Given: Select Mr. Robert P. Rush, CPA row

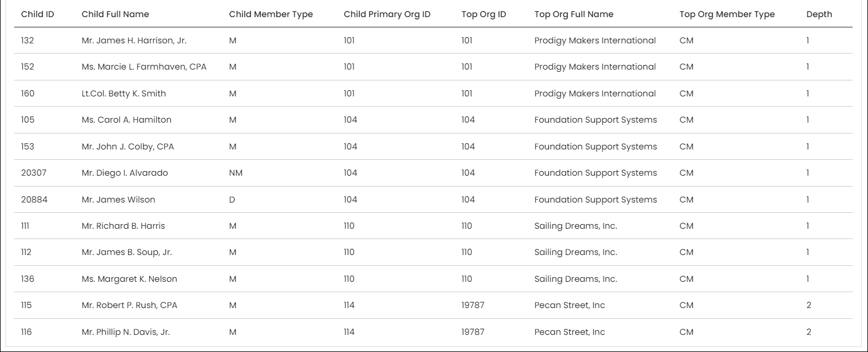Looking at the screenshot, I should tap(433, 305).
